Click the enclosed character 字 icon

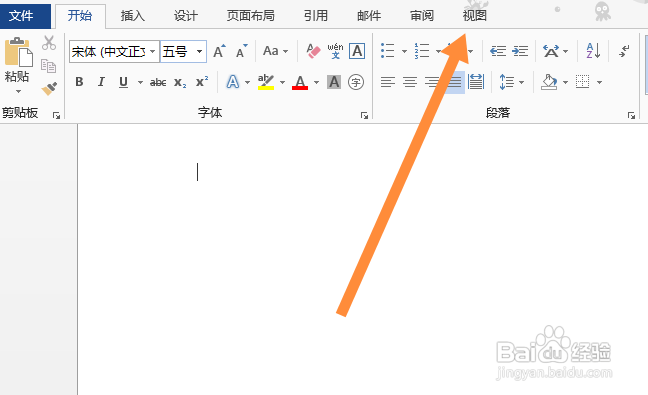(356, 82)
